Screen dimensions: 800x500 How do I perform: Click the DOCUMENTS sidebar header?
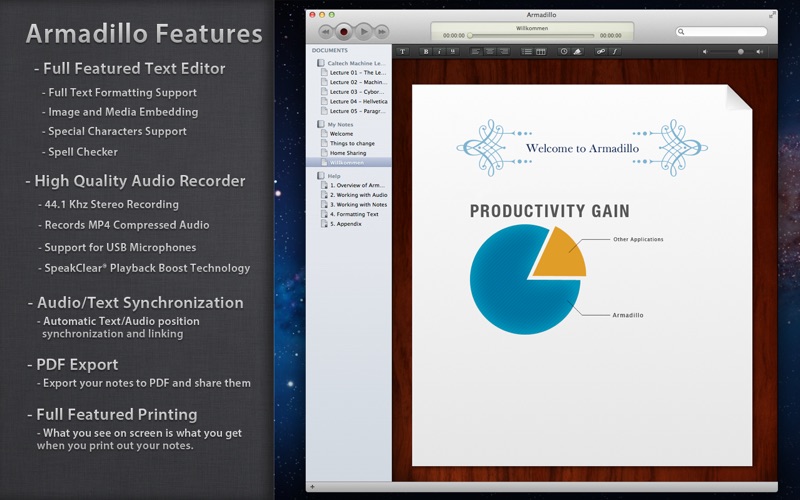point(330,51)
